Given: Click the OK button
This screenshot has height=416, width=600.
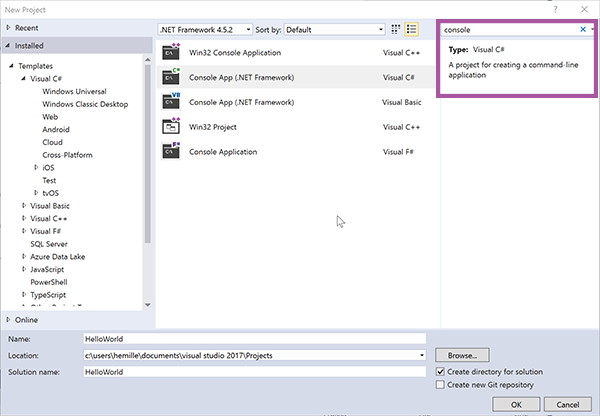Looking at the screenshot, I should 516,405.
